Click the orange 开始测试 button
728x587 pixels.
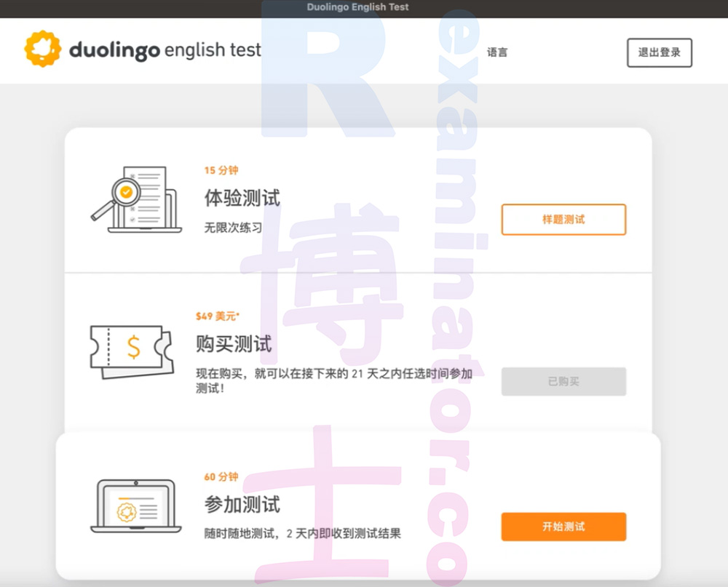(563, 527)
